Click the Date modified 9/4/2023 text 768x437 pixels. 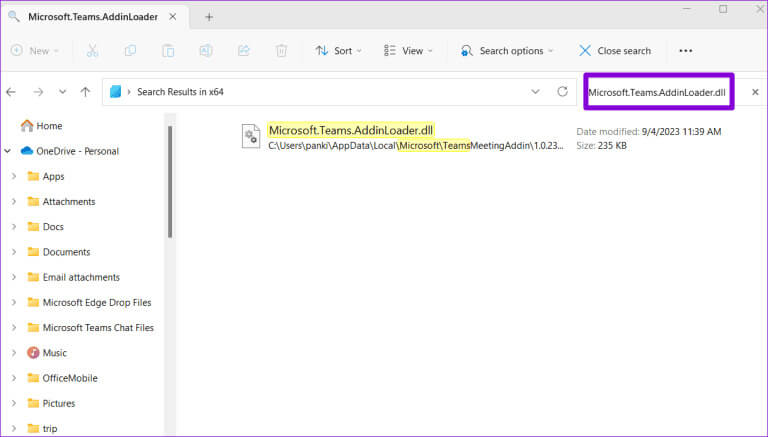point(648,131)
